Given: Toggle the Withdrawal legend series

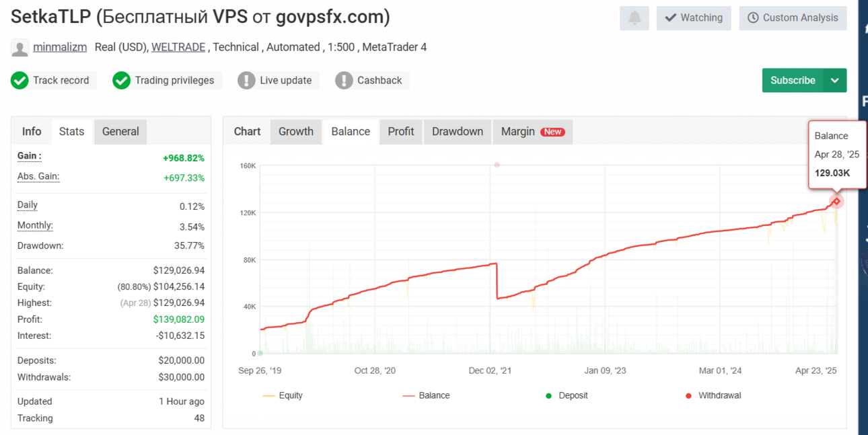Looking at the screenshot, I should (713, 395).
